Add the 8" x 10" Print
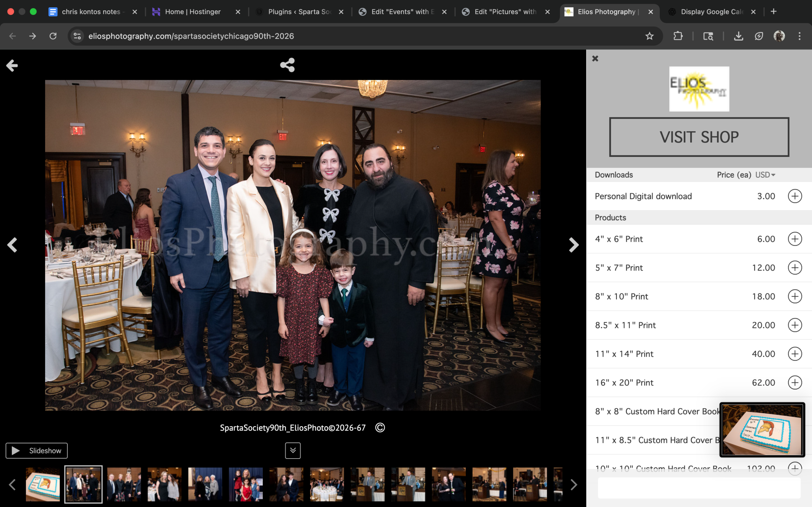This screenshot has width=812, height=507. click(795, 296)
